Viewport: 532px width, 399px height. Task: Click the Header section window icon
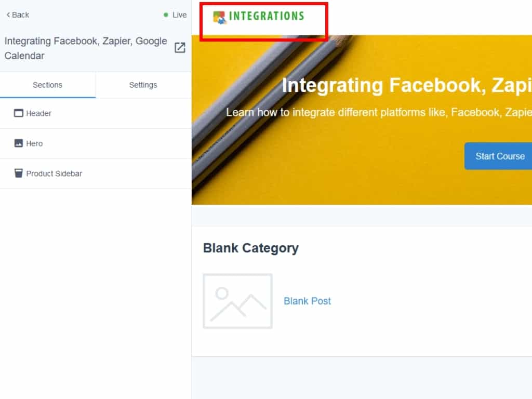[x=19, y=113]
